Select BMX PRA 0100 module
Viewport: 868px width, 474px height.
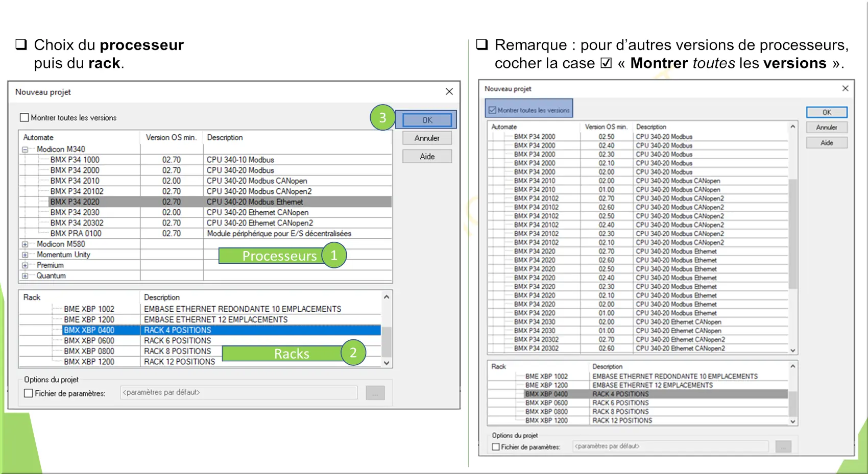pyautogui.click(x=76, y=233)
